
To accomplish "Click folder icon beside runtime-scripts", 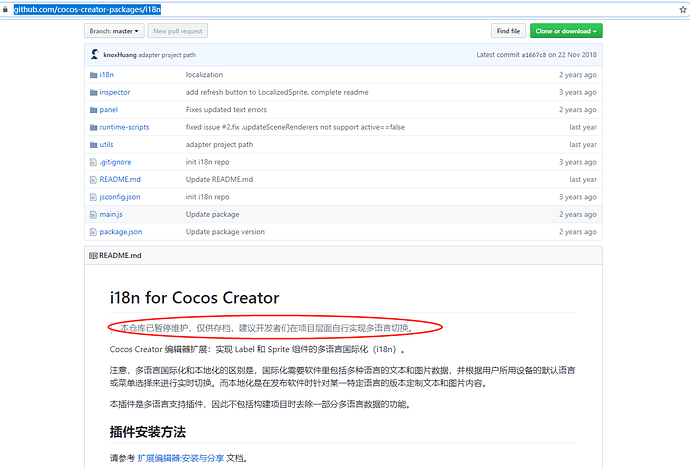I will coord(93,127).
